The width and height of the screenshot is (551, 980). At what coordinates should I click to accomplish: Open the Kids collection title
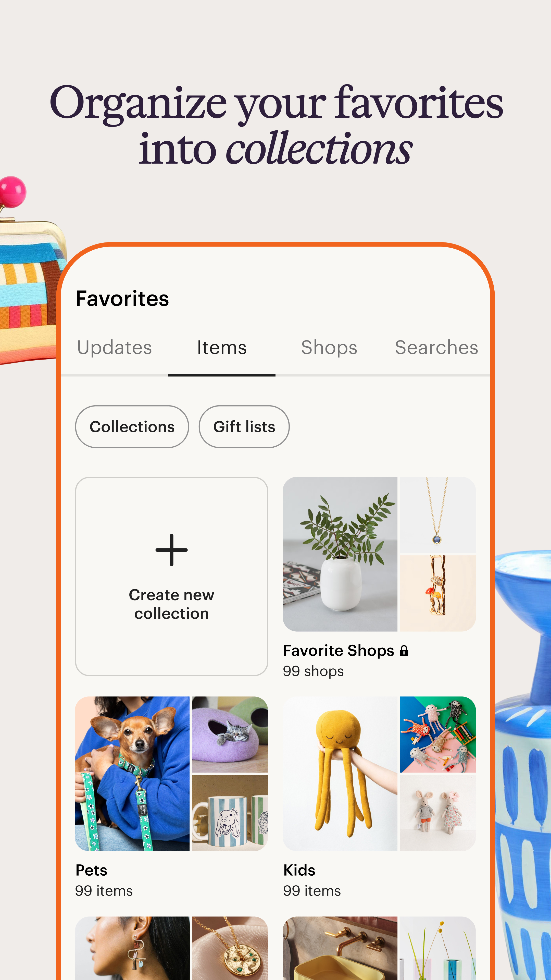(299, 870)
